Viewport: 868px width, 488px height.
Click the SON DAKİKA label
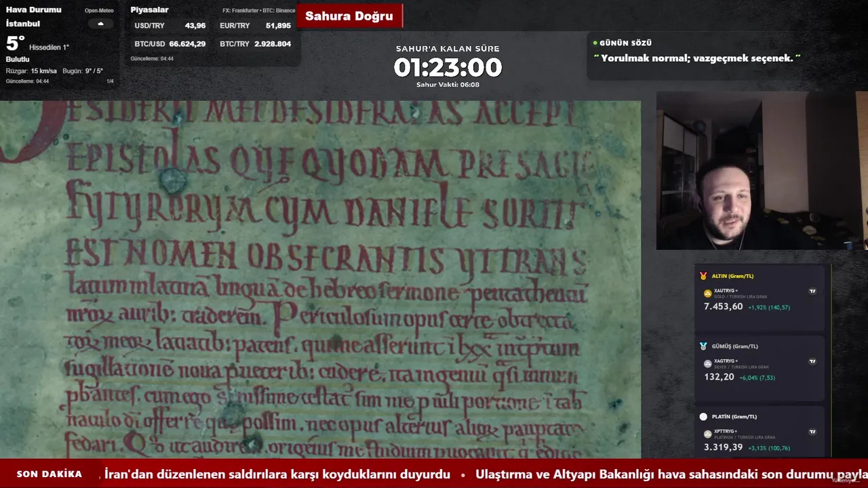coord(50,474)
